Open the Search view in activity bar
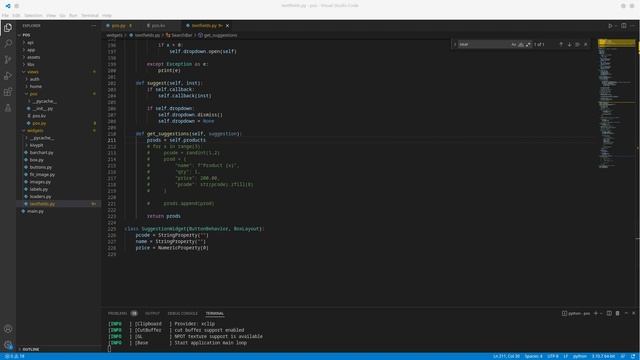 8,43
